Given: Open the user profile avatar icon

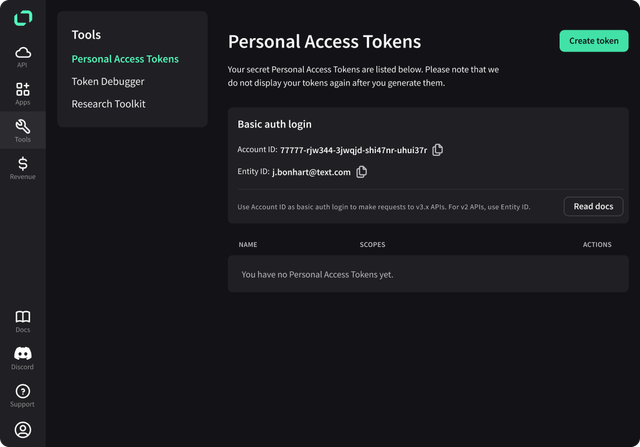Looking at the screenshot, I should coord(23,429).
